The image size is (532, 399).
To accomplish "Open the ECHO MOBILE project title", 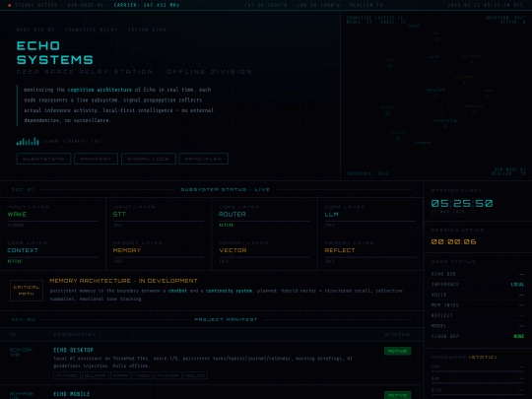I will tap(72, 394).
